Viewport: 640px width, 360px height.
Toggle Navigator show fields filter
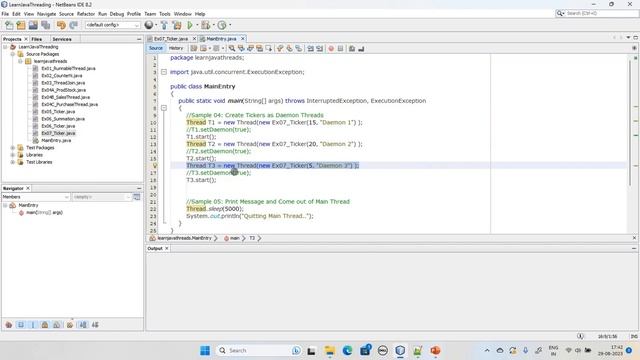21,325
